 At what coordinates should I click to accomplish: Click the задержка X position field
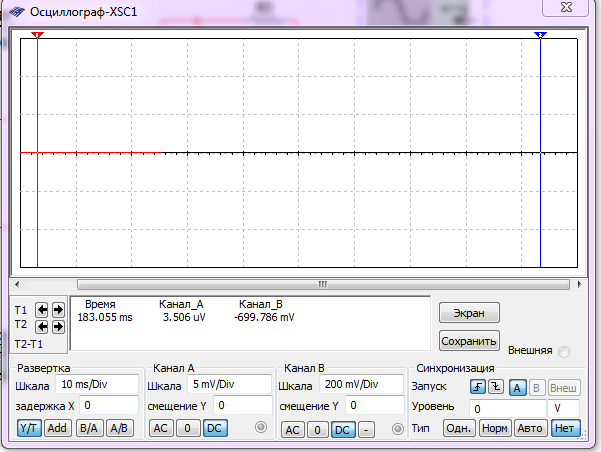point(109,405)
